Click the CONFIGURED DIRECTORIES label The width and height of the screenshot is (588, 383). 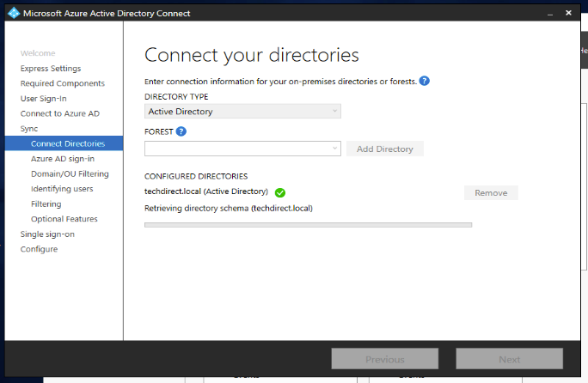(196, 176)
